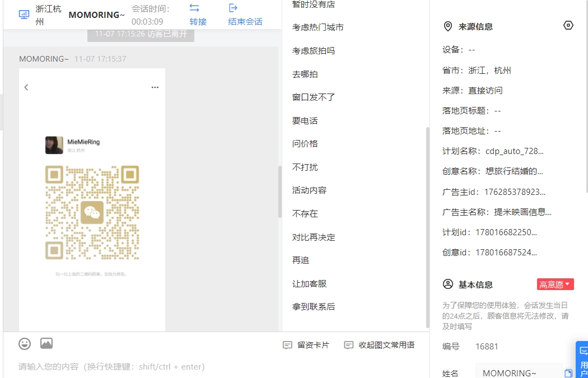Select the quick phrase 暂时没有店
Viewport: 588px width, 378px height.
click(x=314, y=4)
